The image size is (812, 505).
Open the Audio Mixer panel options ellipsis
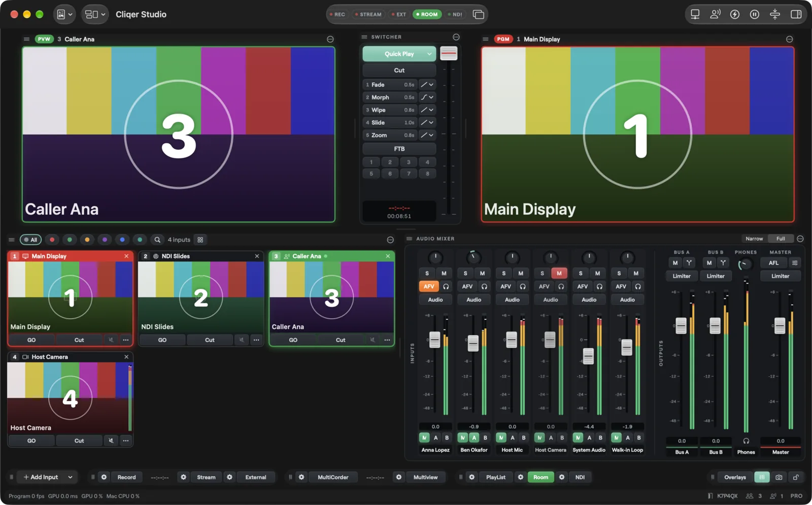pos(800,239)
